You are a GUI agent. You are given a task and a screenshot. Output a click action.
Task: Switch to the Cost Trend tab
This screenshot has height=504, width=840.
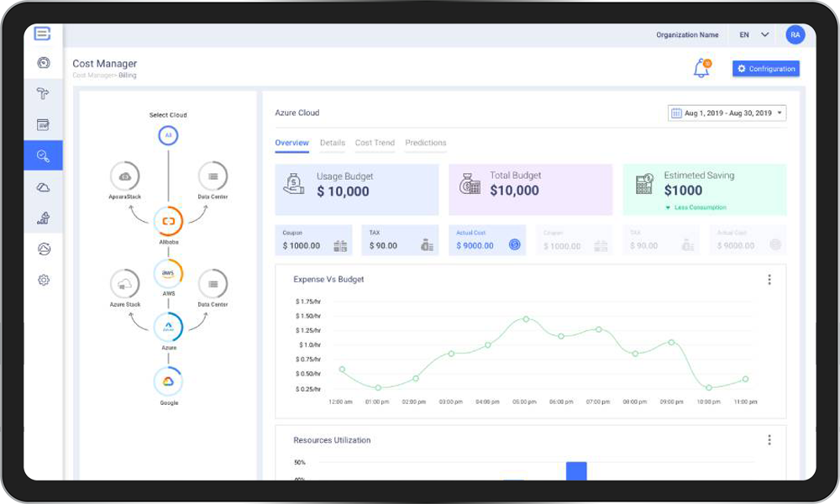(x=375, y=143)
